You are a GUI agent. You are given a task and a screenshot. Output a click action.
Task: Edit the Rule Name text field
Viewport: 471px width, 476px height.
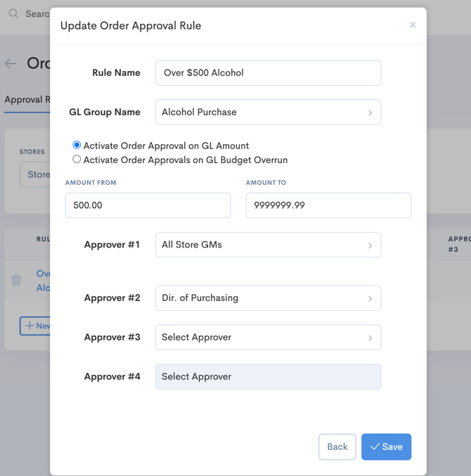pos(267,73)
